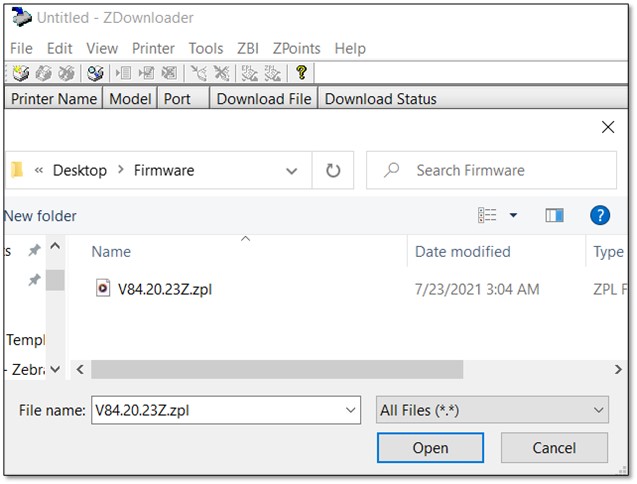Click the blue help icon in file dialog

600,215
